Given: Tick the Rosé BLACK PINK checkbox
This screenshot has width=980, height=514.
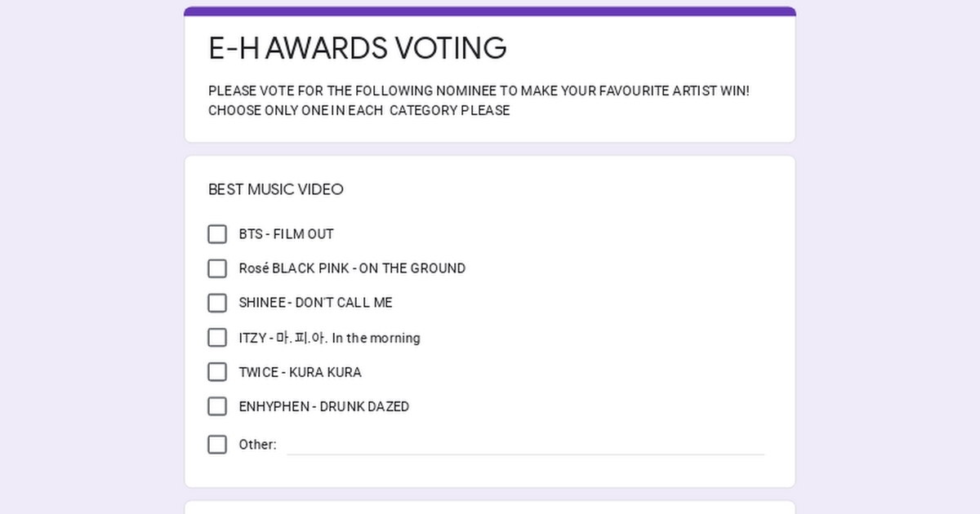Looking at the screenshot, I should 217,268.
